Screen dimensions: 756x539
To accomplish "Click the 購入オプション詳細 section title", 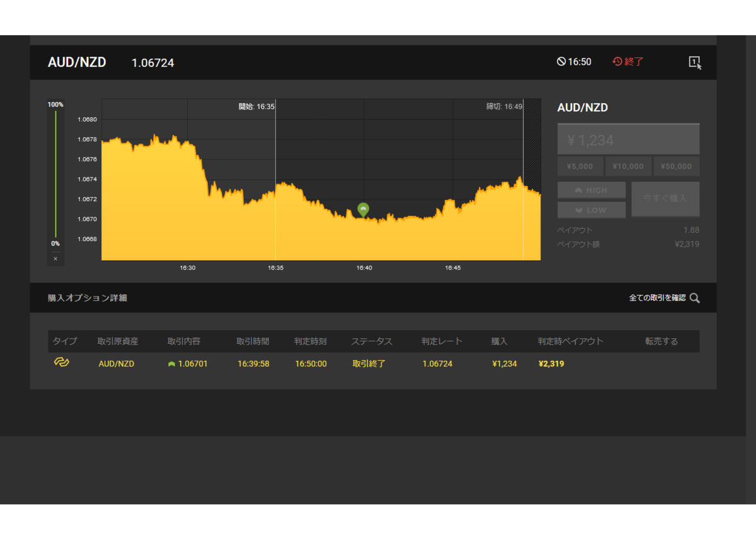I will tap(88, 298).
